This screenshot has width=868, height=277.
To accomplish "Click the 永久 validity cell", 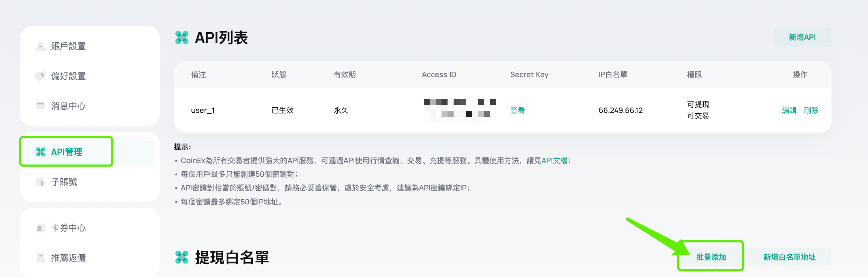I will (341, 110).
